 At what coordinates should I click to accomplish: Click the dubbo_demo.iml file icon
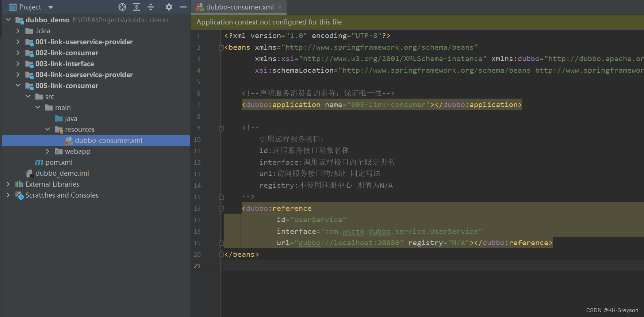(x=30, y=173)
